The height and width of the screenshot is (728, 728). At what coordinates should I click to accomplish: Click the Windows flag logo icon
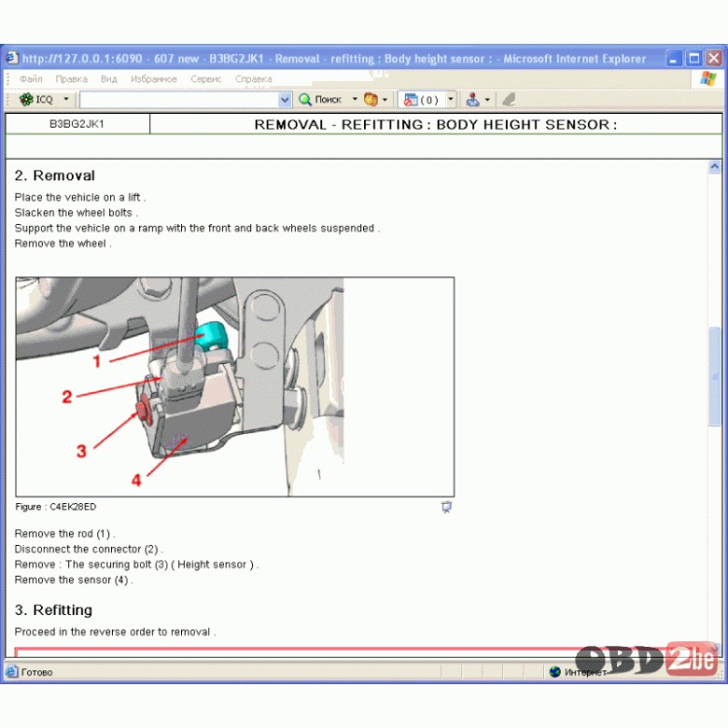(x=708, y=78)
